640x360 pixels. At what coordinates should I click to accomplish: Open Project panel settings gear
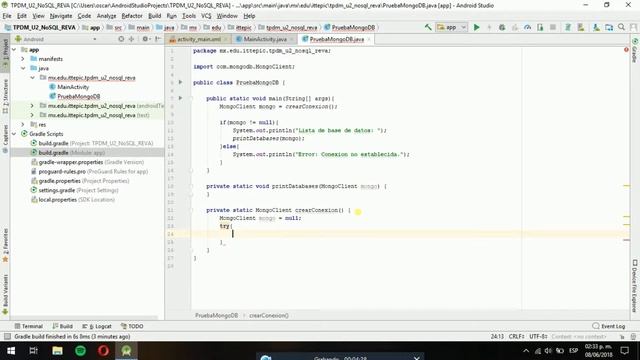145,39
